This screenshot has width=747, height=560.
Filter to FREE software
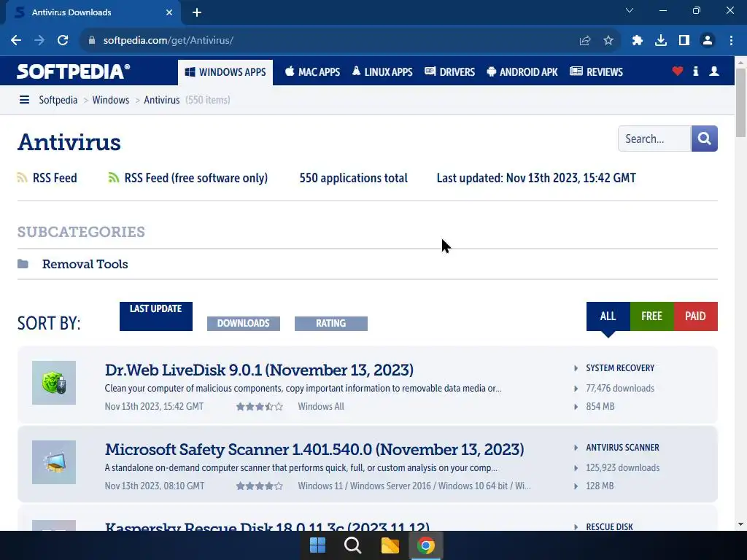651,316
